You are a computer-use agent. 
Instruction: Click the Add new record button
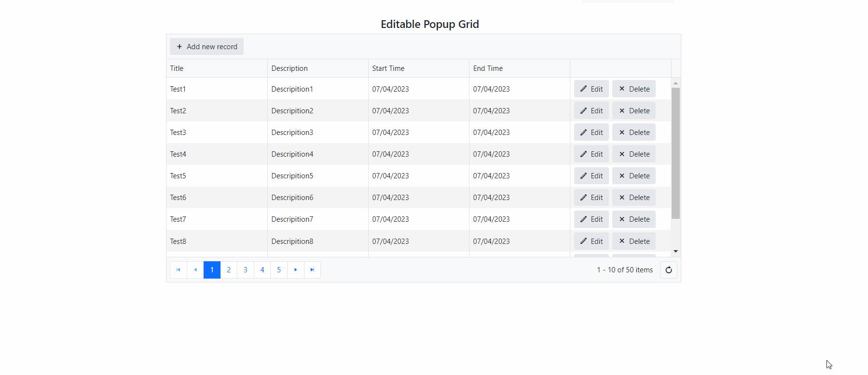[207, 47]
